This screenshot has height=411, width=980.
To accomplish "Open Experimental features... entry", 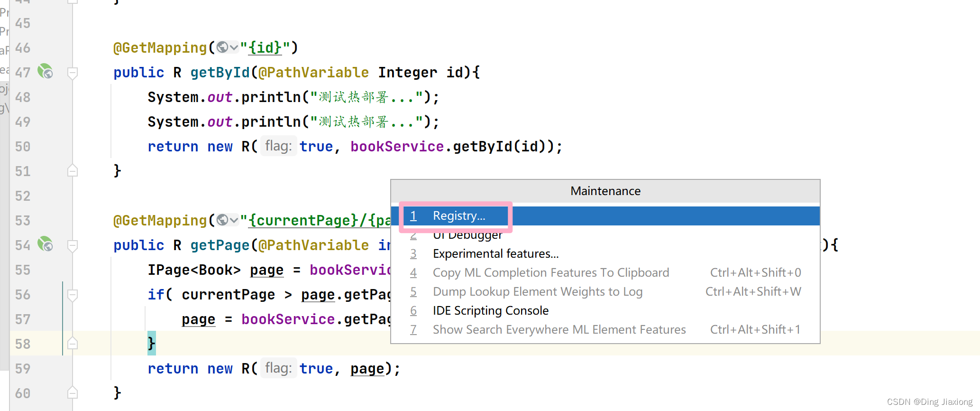I will pyautogui.click(x=495, y=254).
